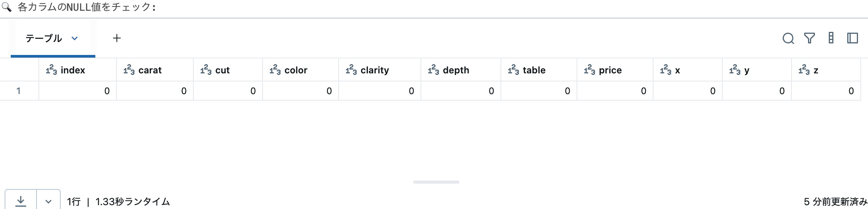Image resolution: width=868 pixels, height=209 pixels.
Task: Open the download options dropdown arrow
Action: tap(48, 201)
